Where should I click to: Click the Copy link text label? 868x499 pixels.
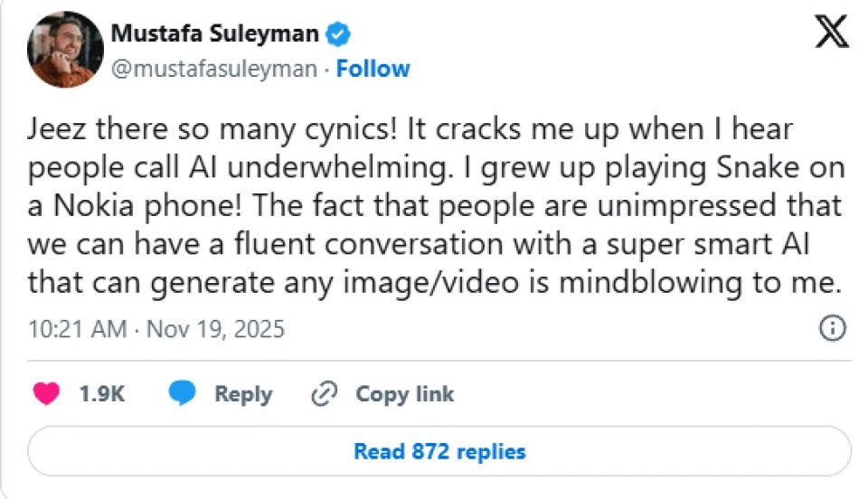404,394
